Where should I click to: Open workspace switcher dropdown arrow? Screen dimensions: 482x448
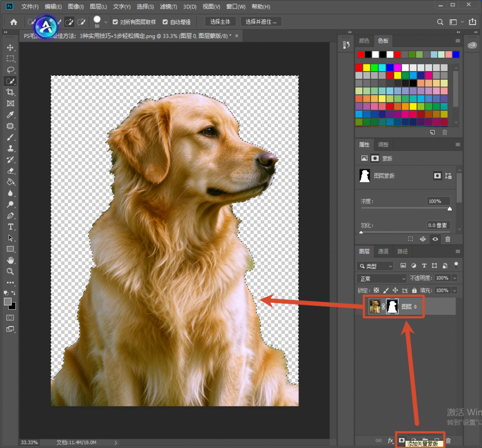point(462,22)
